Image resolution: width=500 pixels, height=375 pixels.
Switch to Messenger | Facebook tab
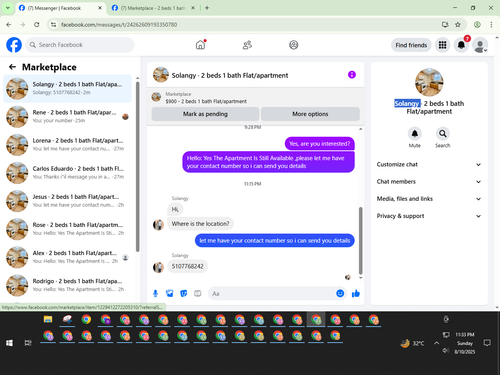coord(60,8)
